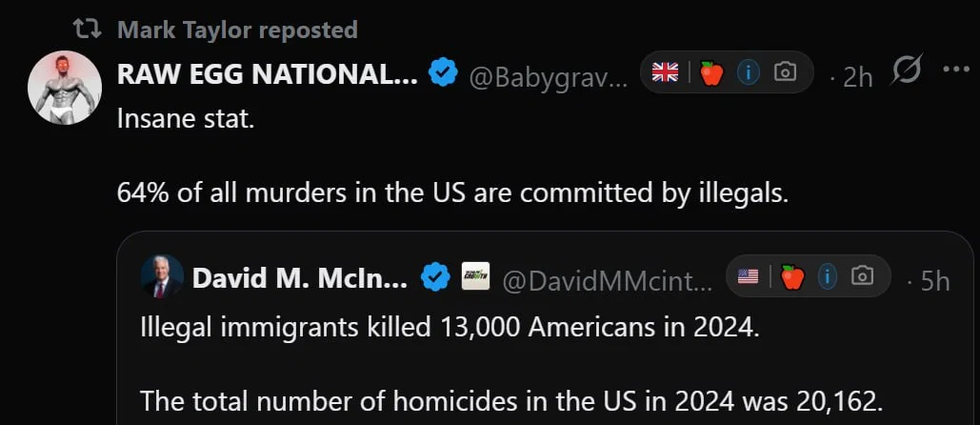This screenshot has width=980, height=425.
Task: Open the Mark Taylor reposted link
Action: pyautogui.click(x=237, y=30)
